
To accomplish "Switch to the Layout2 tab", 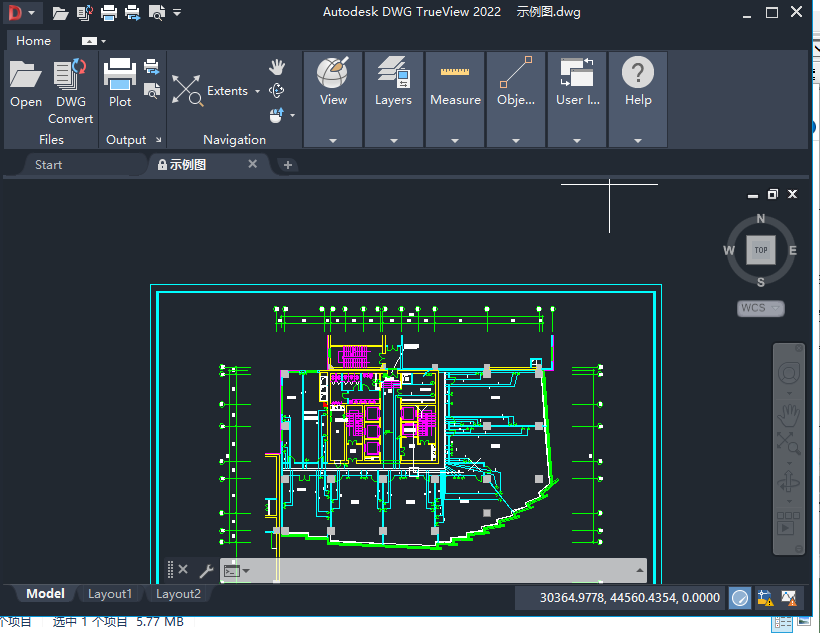I will coord(178,594).
